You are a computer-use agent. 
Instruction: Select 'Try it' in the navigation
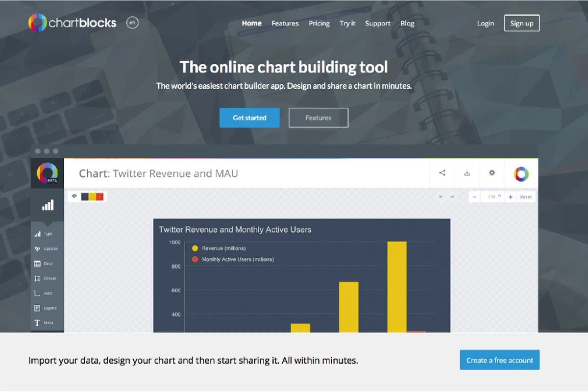(347, 23)
